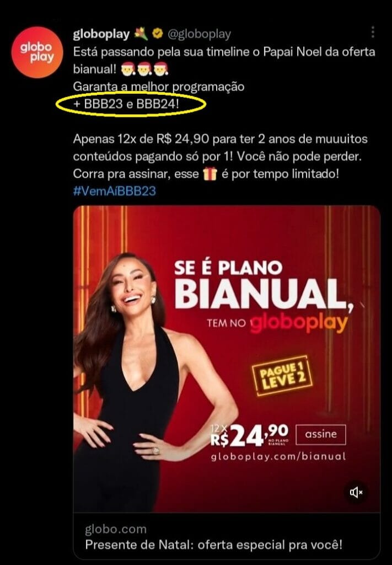Open the globoplay profile avatar

click(x=37, y=52)
